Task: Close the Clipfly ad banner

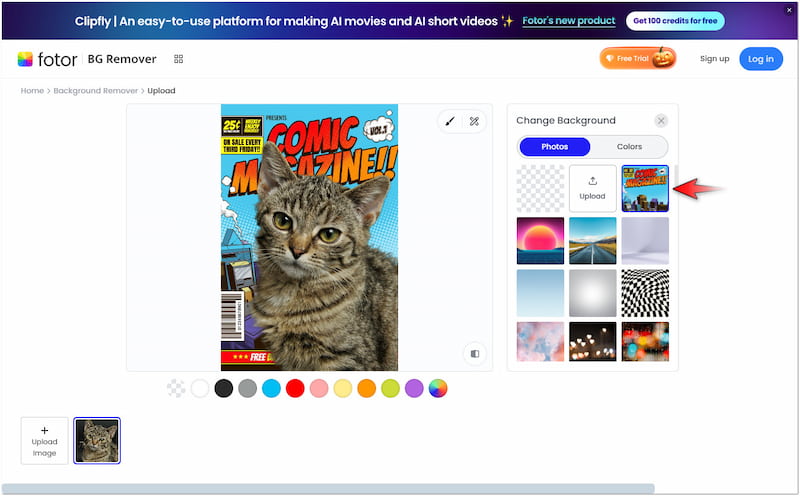Action: [x=790, y=10]
